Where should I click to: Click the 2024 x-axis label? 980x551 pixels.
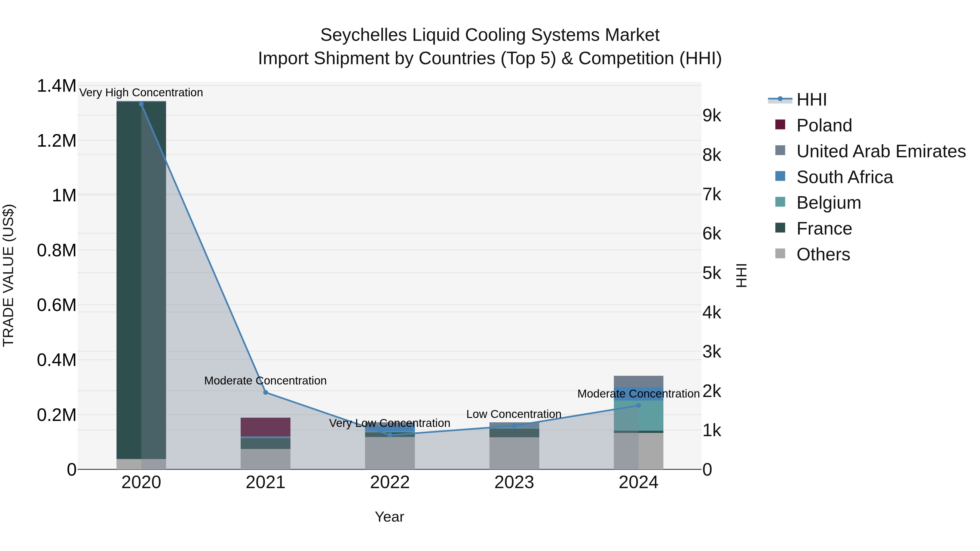pos(638,482)
